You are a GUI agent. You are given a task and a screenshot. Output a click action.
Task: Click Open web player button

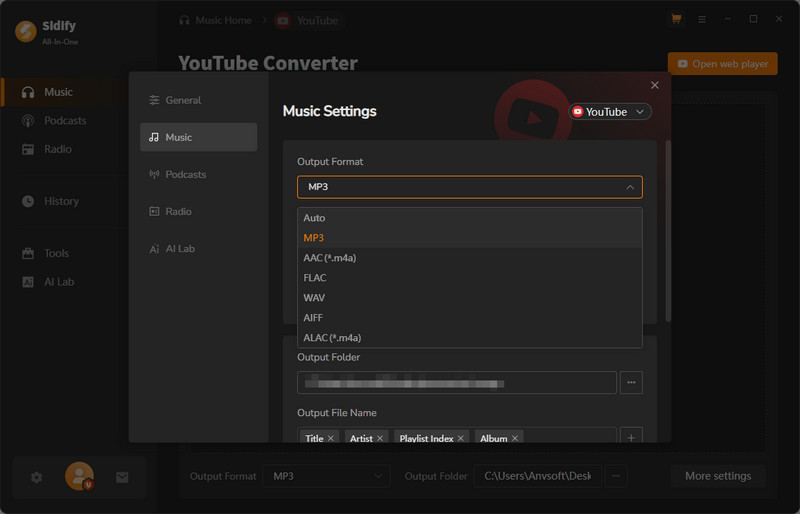722,64
